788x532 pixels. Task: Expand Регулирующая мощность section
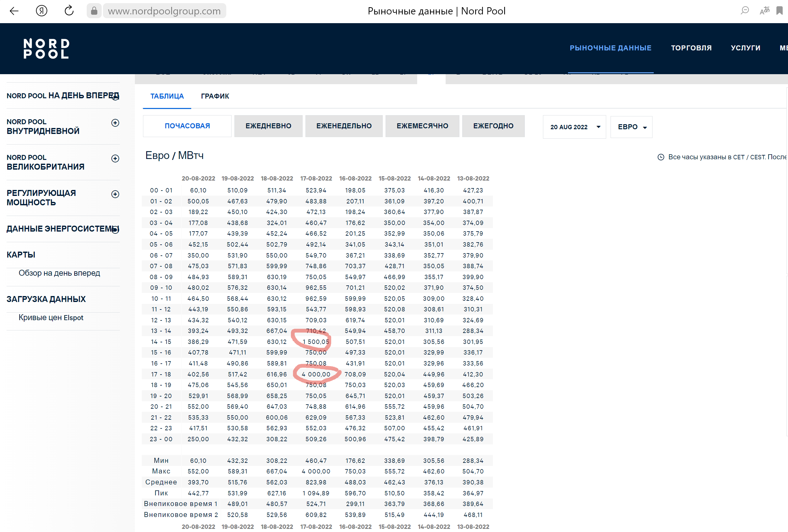(x=115, y=194)
